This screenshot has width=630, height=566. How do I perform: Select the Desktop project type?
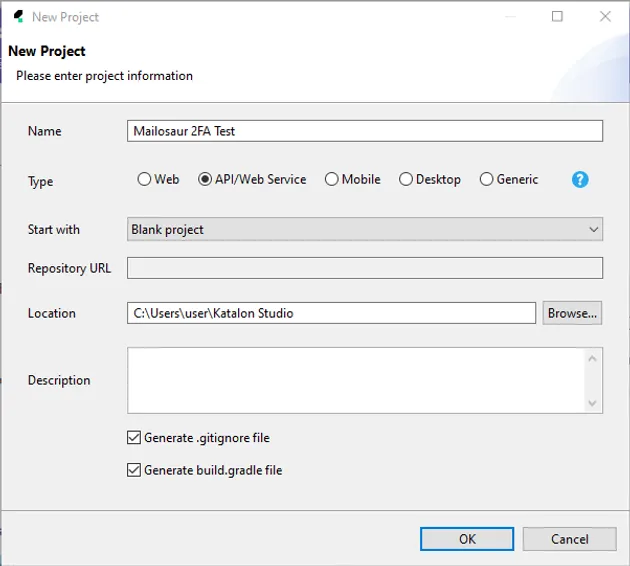click(406, 180)
